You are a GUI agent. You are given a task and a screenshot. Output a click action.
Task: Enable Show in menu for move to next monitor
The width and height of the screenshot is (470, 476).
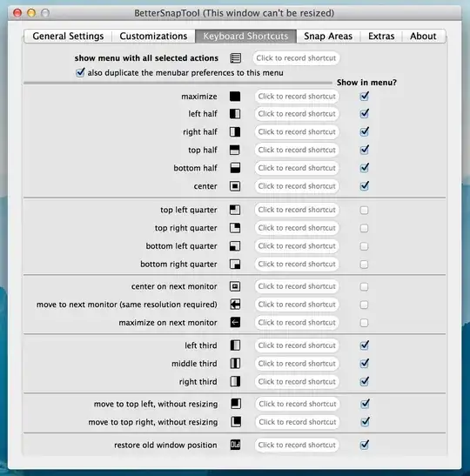(x=364, y=305)
